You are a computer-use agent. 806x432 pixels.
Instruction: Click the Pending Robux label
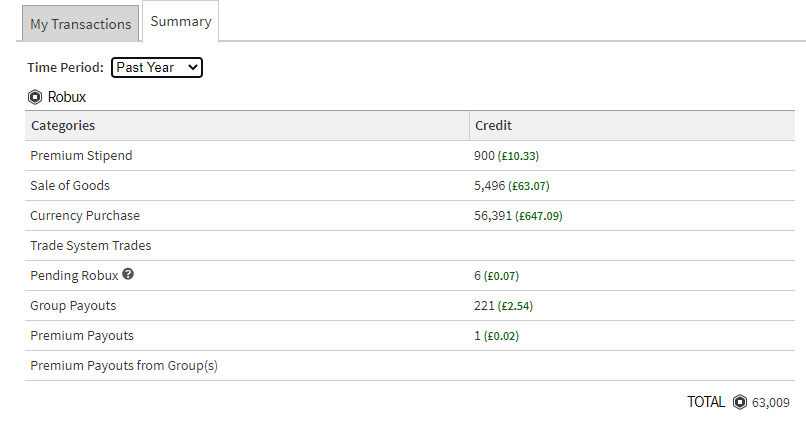(74, 276)
